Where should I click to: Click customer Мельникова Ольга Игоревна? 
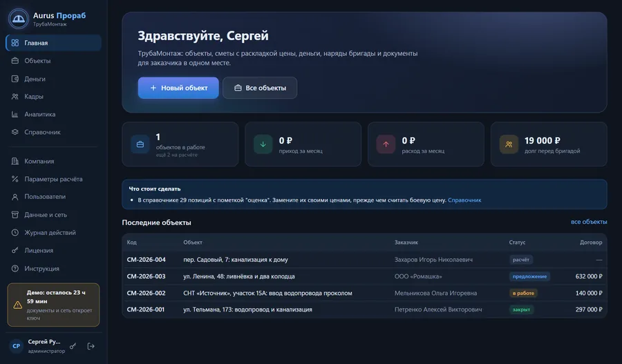435,293
